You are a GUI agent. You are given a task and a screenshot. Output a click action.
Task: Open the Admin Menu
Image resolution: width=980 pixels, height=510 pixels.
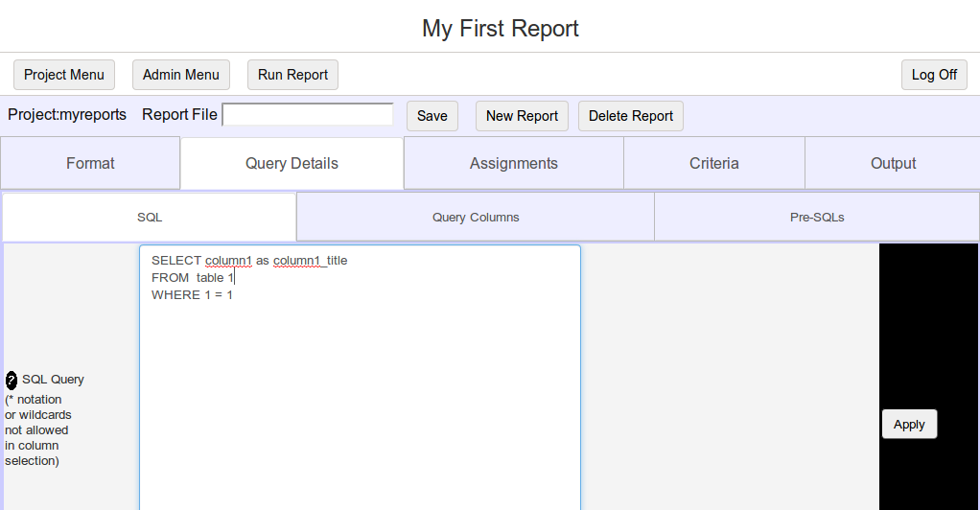click(x=180, y=75)
